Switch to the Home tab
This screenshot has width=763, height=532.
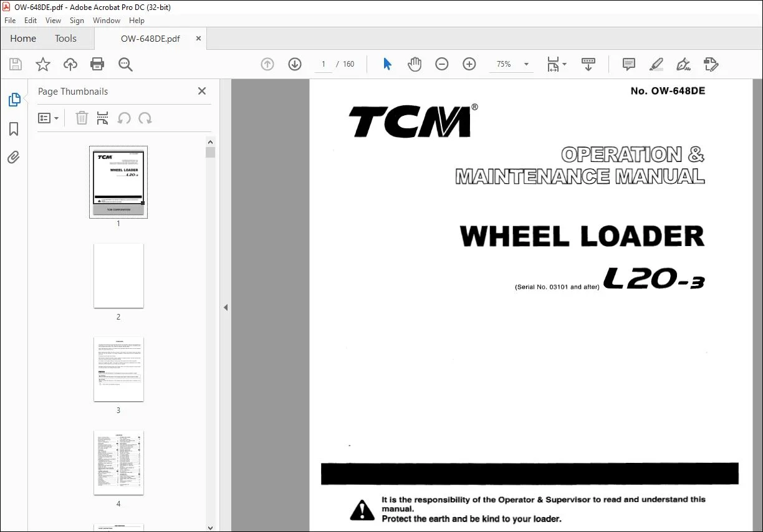pos(23,39)
